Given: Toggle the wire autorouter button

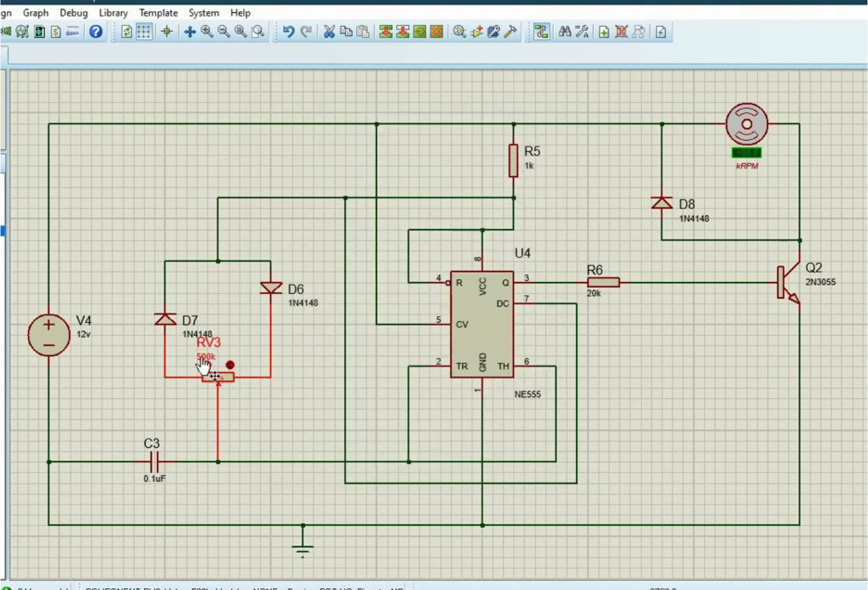Looking at the screenshot, I should (541, 32).
